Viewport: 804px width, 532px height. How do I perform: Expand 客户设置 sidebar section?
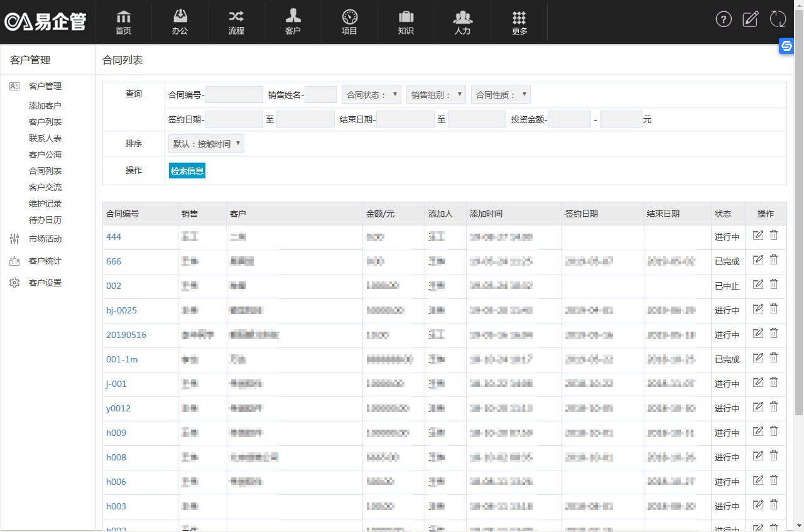45,283
